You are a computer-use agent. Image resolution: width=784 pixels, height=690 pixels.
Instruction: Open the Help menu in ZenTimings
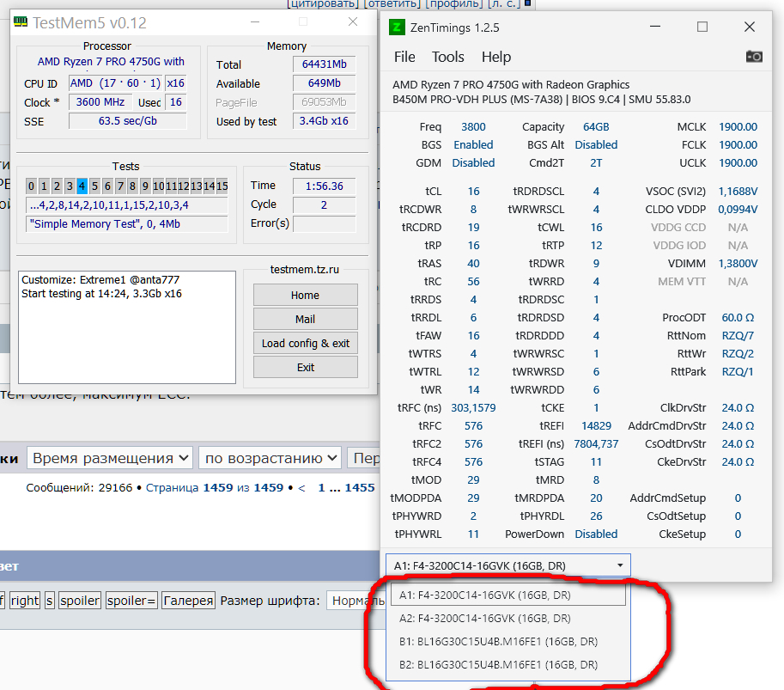pyautogui.click(x=496, y=57)
